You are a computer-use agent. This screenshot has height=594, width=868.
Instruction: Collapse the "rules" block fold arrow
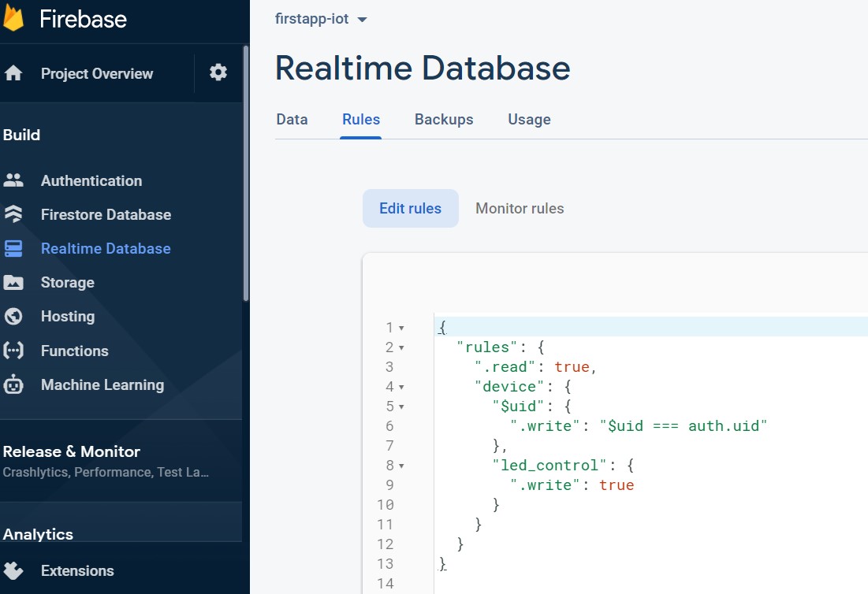coord(401,348)
